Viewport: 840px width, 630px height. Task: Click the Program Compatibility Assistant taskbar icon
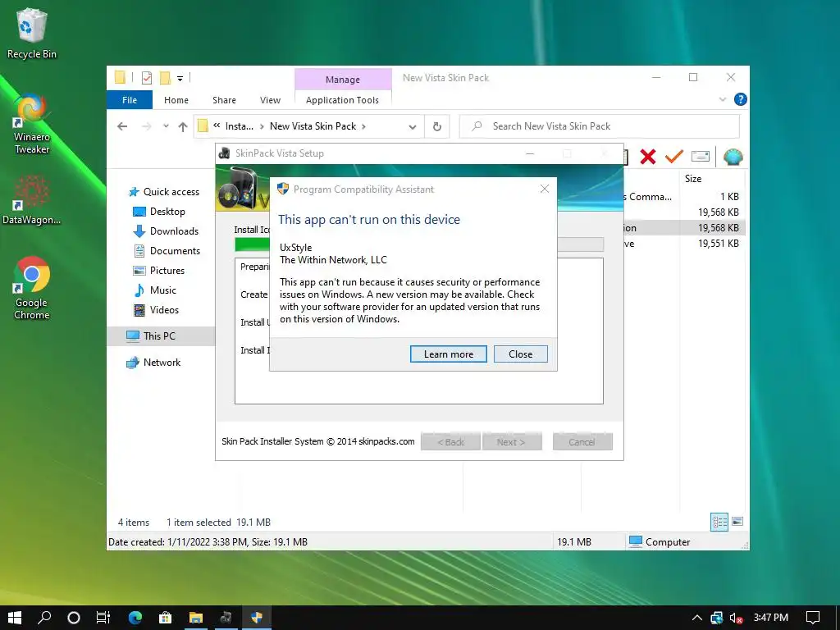click(257, 618)
